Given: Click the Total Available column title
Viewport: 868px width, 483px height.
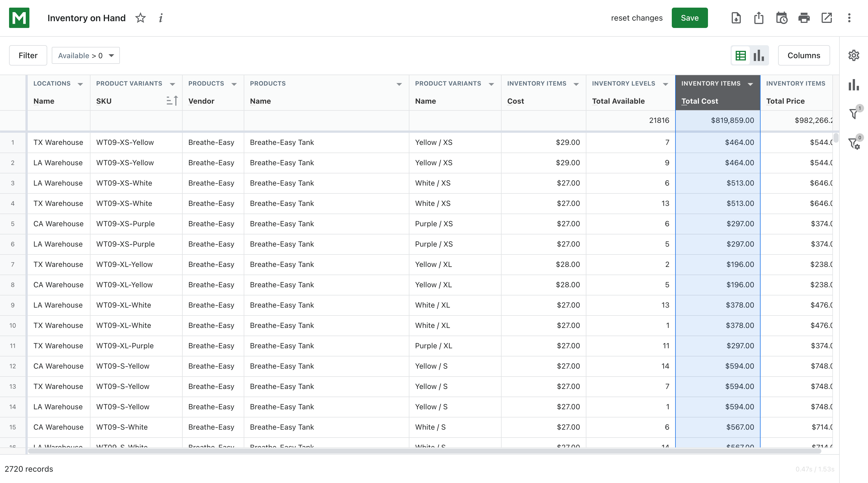Looking at the screenshot, I should coord(618,101).
